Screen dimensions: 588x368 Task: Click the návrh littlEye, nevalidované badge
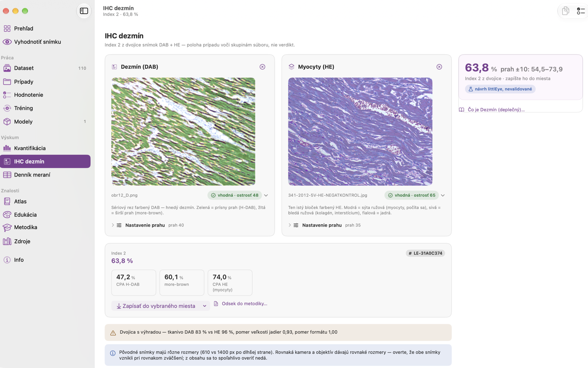pos(500,89)
